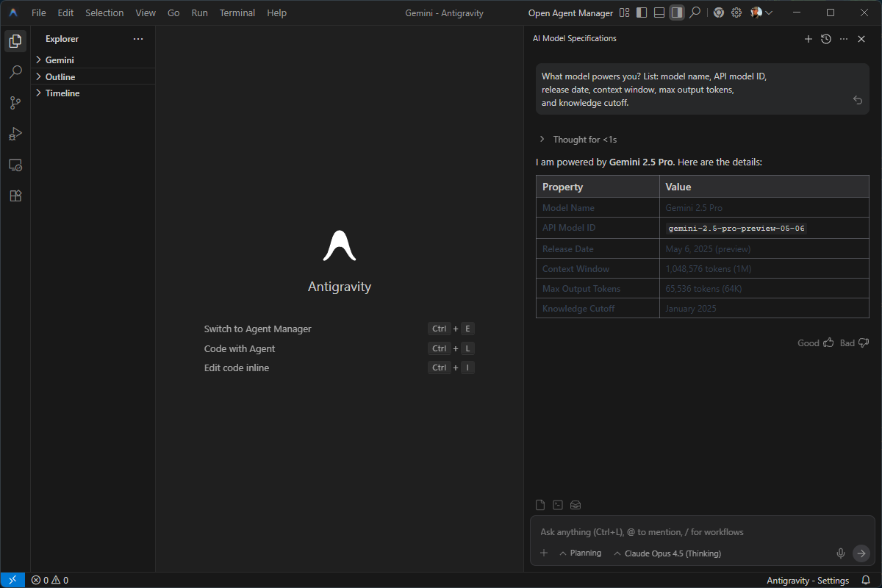Click the search magnifier in title bar
The image size is (882, 588).
click(x=695, y=12)
